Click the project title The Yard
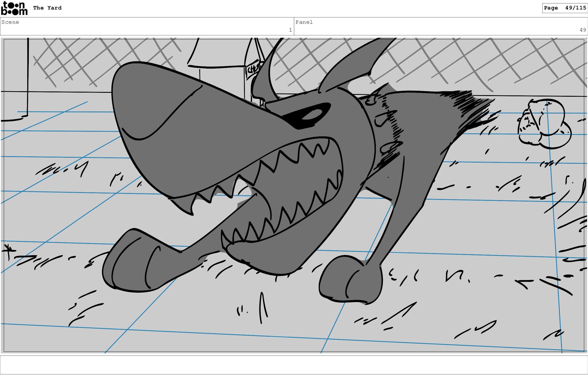Screen dimensions: 588x380 tap(47, 8)
